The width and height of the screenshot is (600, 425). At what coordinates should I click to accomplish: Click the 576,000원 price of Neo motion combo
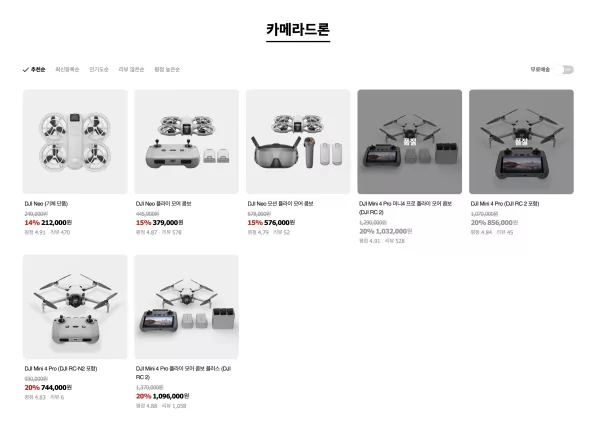pyautogui.click(x=279, y=223)
